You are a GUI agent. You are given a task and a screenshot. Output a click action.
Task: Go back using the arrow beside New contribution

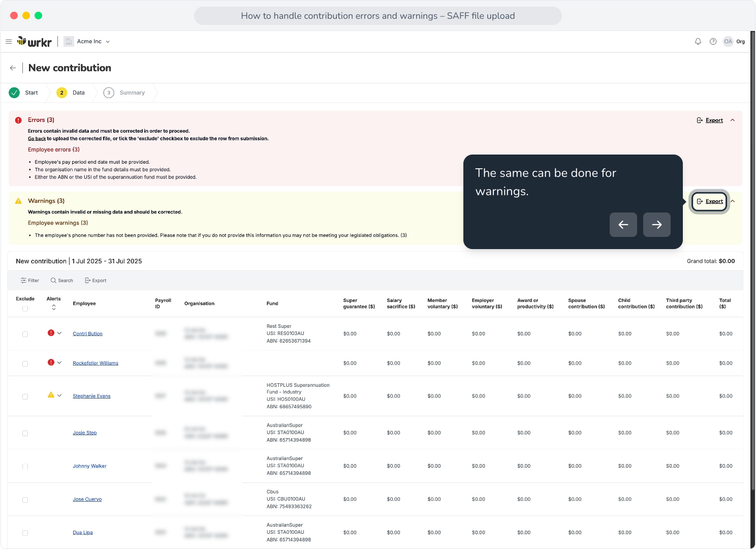tap(13, 68)
